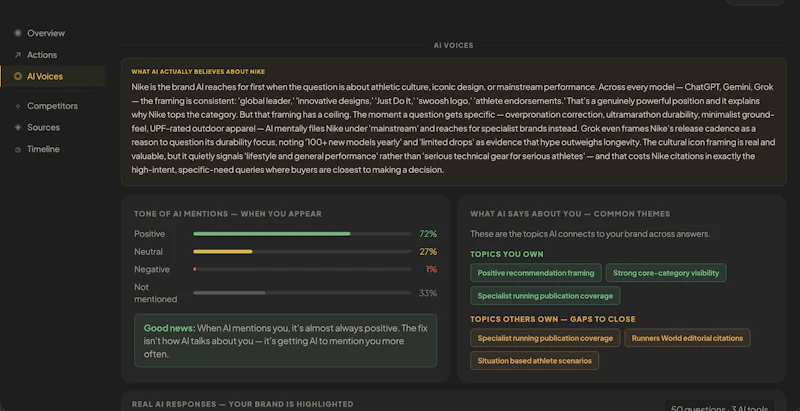The width and height of the screenshot is (800, 411).
Task: Click the What AI Says About You heading
Action: coord(570,214)
